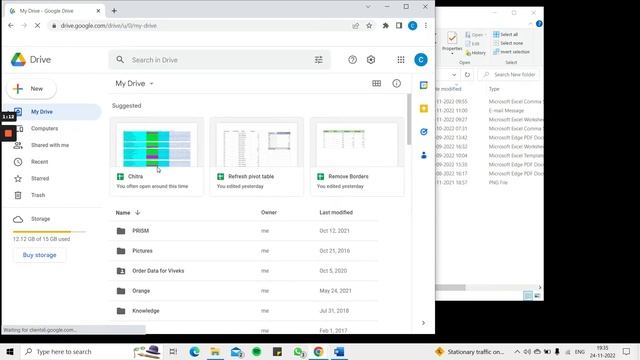Viewport: 640px width, 360px height.
Task: Open Storage in the Drive sidebar
Action: pos(40,219)
